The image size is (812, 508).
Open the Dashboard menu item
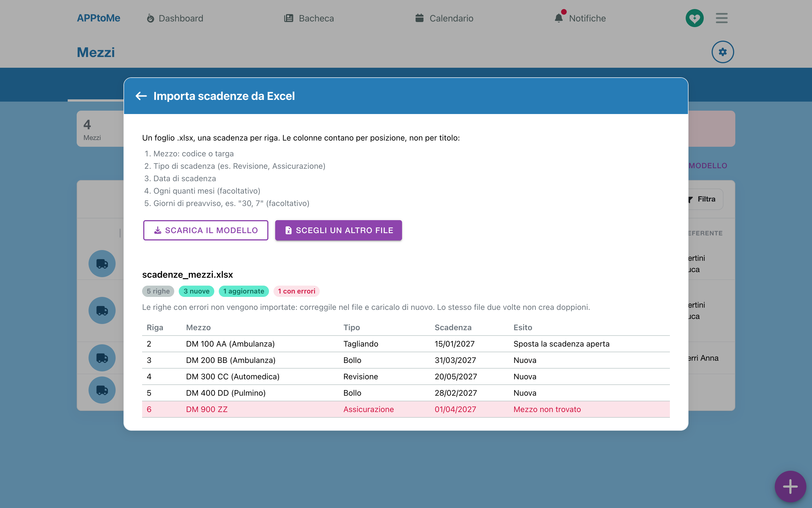click(175, 18)
